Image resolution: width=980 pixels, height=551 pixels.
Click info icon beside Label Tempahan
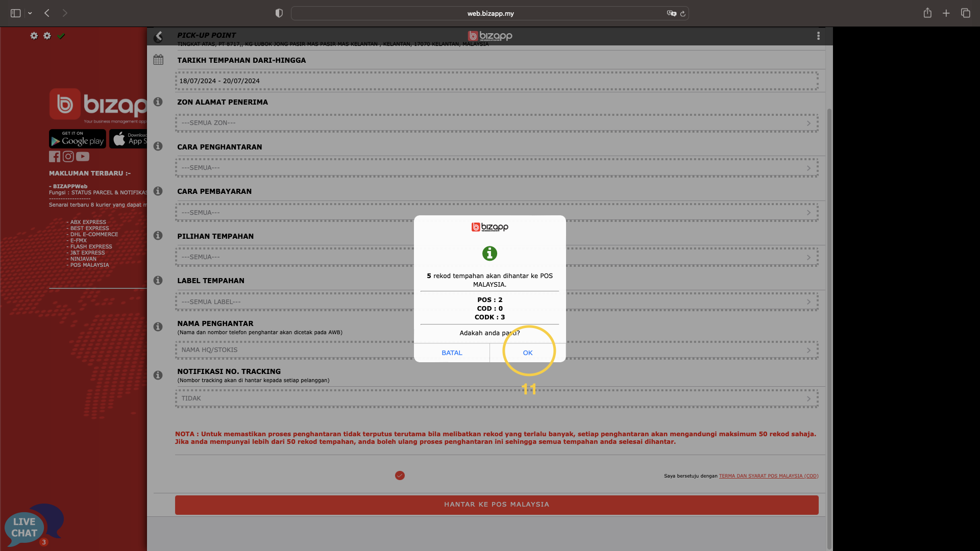(x=158, y=280)
